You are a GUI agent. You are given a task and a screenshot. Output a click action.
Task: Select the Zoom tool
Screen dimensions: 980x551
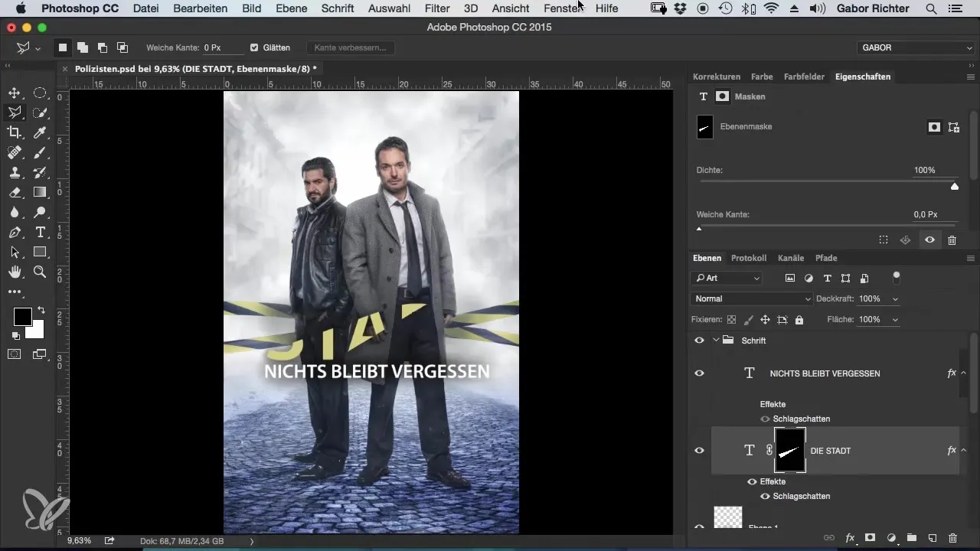click(x=40, y=272)
